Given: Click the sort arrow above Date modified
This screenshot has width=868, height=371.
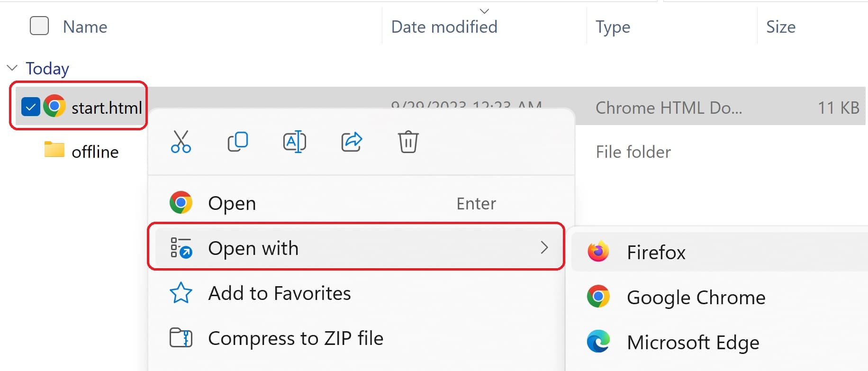Looking at the screenshot, I should [484, 11].
